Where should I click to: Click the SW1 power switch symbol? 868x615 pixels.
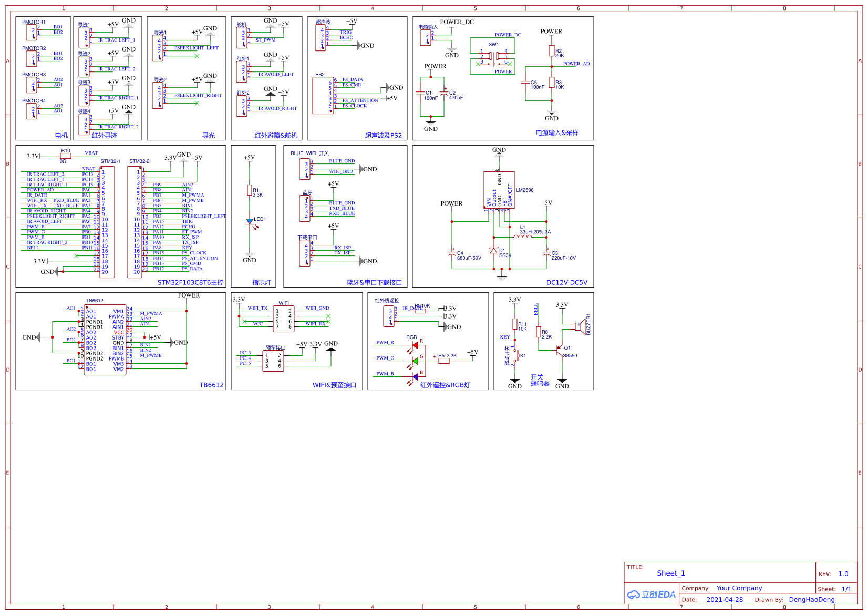point(494,56)
